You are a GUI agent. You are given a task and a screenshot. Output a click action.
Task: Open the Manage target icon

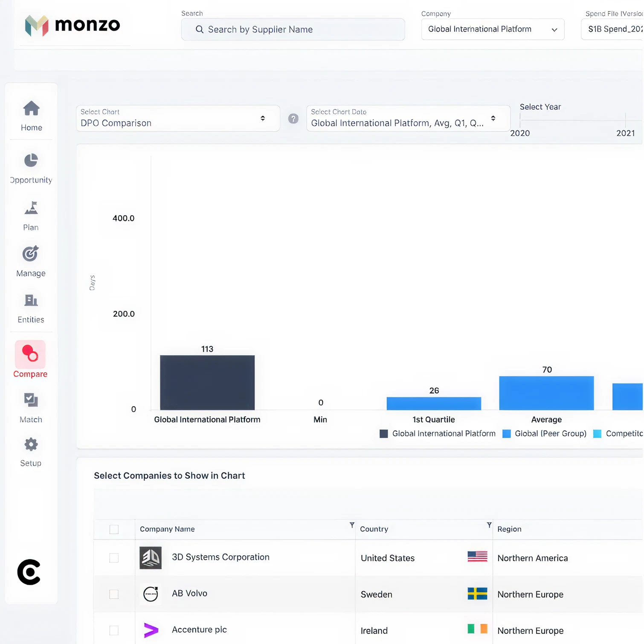click(x=31, y=254)
